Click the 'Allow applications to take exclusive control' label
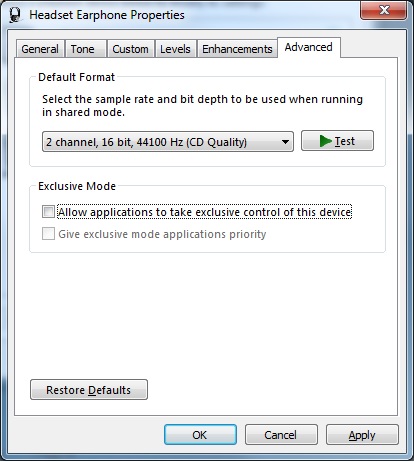The image size is (414, 462). (204, 212)
